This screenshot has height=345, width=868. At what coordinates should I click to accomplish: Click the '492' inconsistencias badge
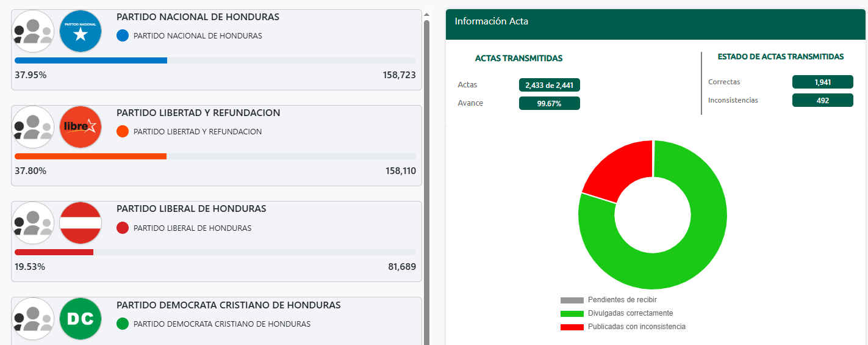coord(822,100)
